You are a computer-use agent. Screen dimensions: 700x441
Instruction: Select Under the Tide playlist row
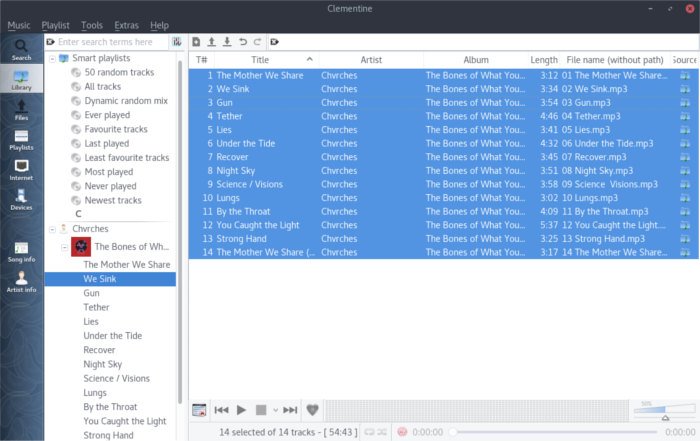point(443,143)
